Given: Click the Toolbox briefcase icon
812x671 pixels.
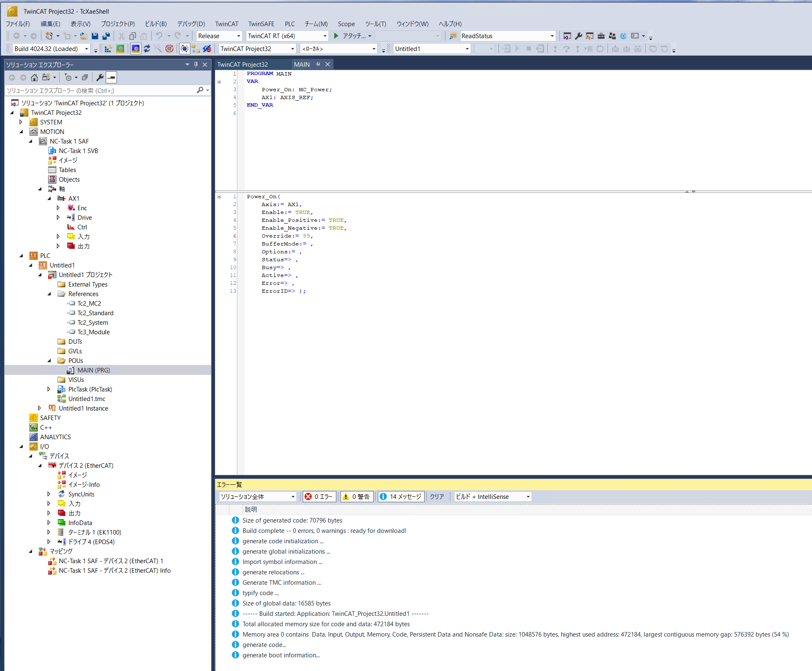Looking at the screenshot, I should tap(601, 36).
